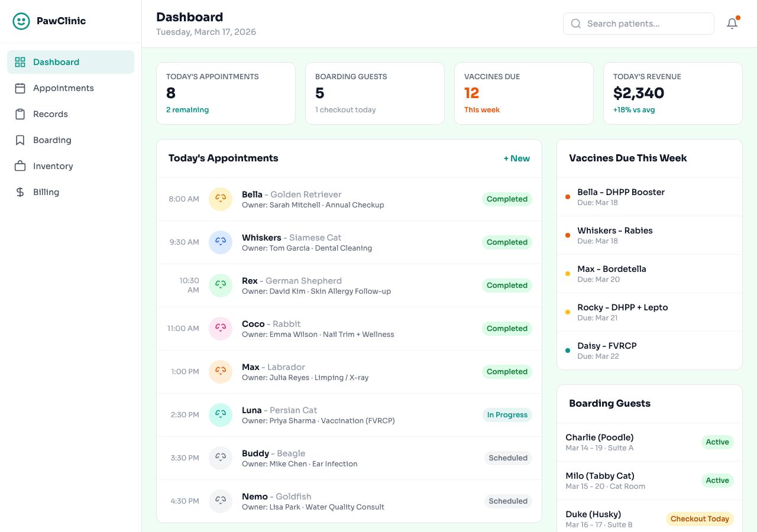757x532 pixels.
Task: Click the Boarding bookmark icon
Action: pos(20,140)
